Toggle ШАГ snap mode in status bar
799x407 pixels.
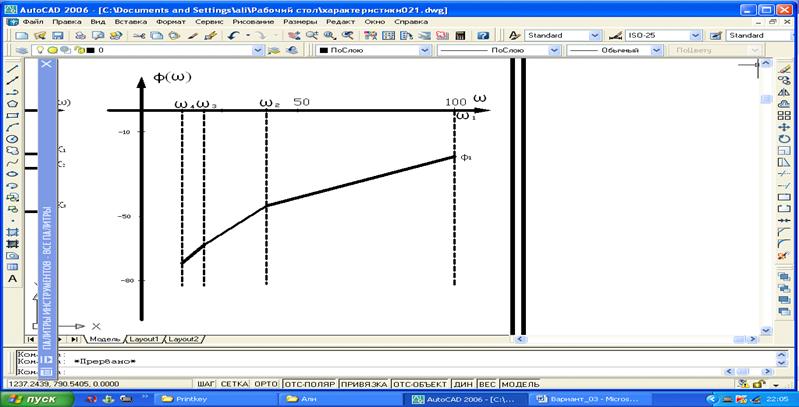pyautogui.click(x=208, y=384)
